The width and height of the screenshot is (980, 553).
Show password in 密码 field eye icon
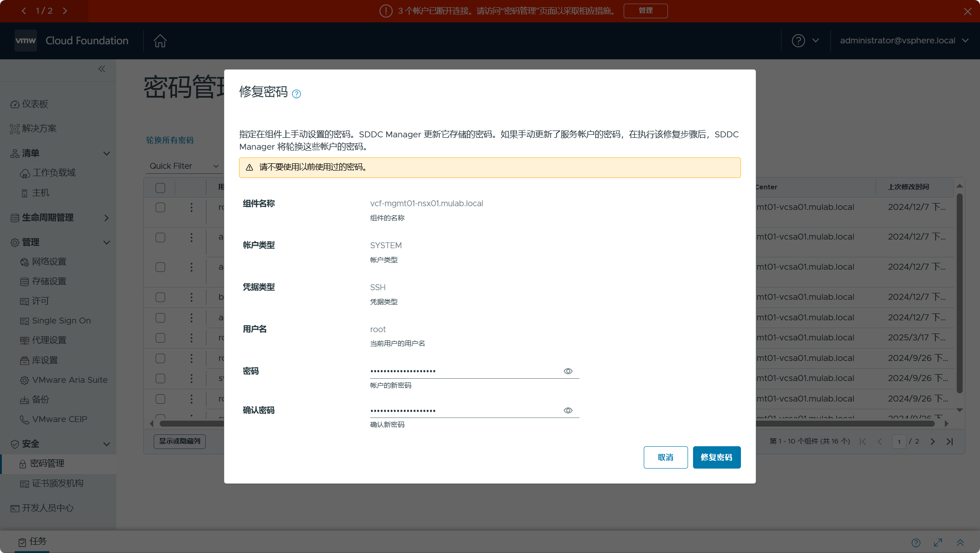568,371
